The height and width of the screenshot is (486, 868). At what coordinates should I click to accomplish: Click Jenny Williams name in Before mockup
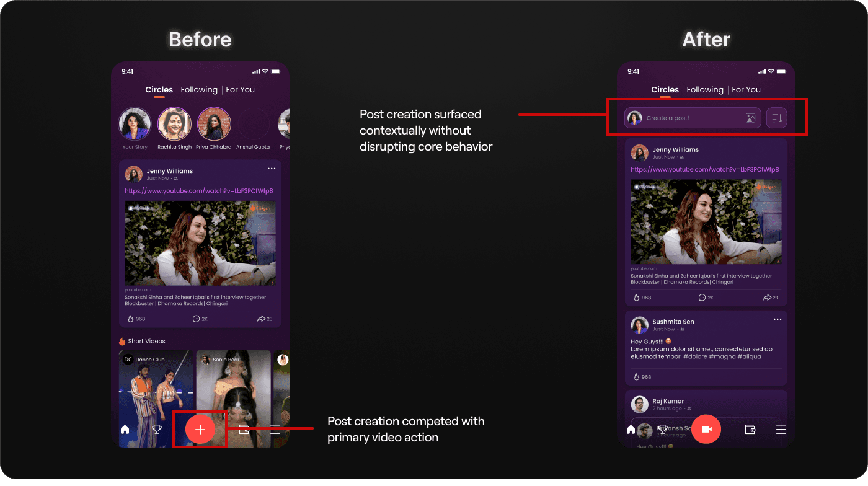pos(170,170)
